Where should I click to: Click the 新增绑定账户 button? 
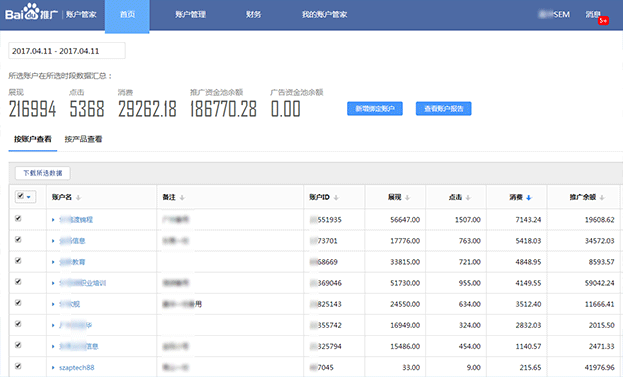point(375,108)
